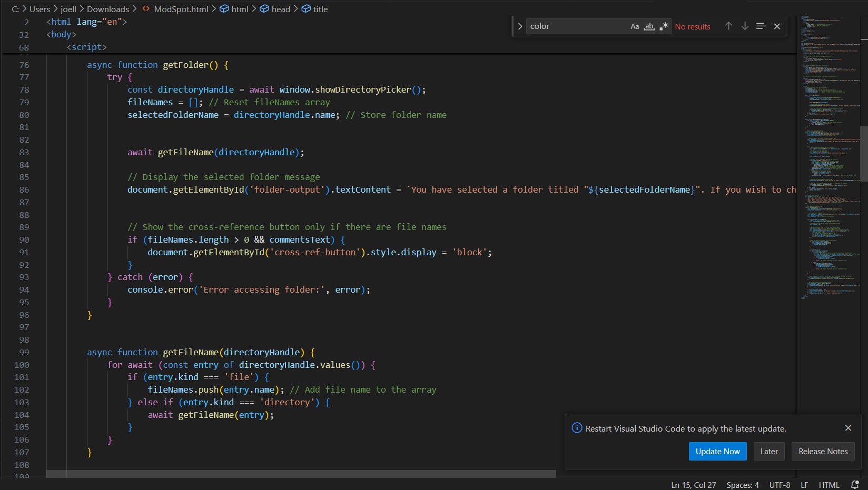Close the find widget
The height and width of the screenshot is (490, 868).
coord(777,26)
